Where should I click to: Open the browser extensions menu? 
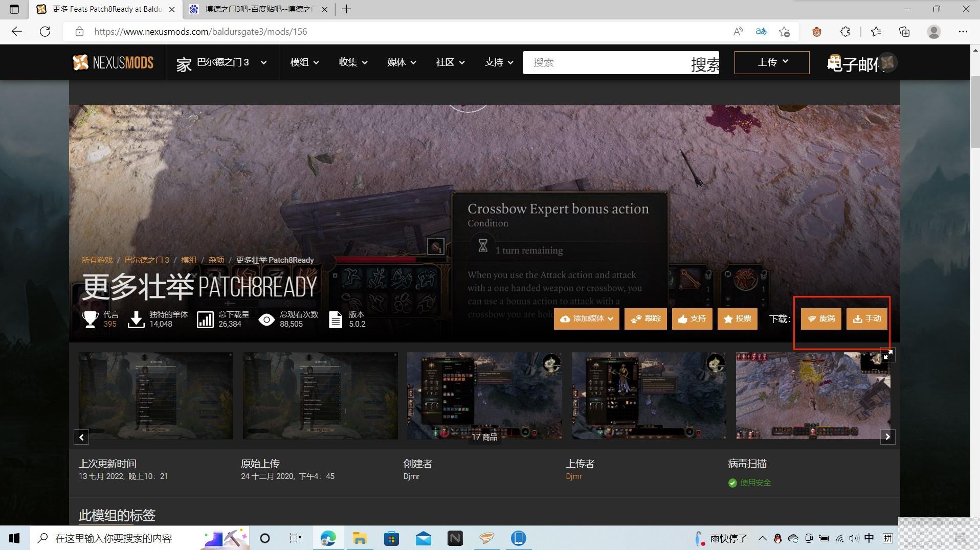tap(845, 32)
